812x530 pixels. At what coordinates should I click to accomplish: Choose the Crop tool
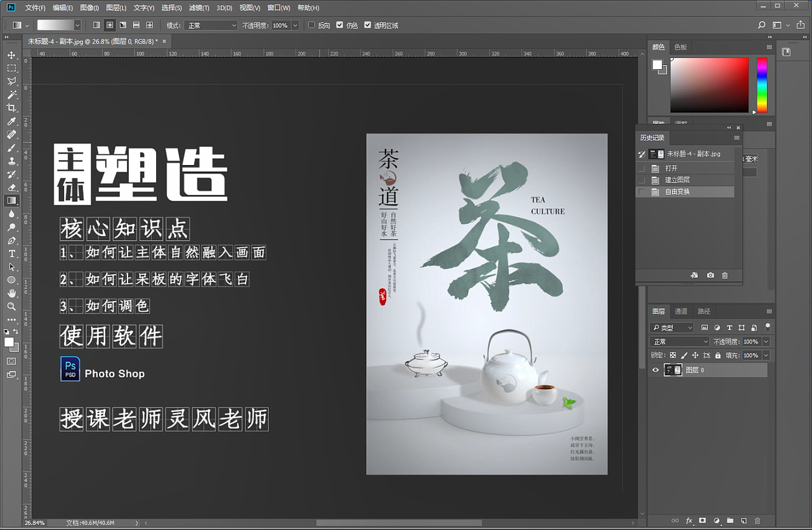pos(11,107)
